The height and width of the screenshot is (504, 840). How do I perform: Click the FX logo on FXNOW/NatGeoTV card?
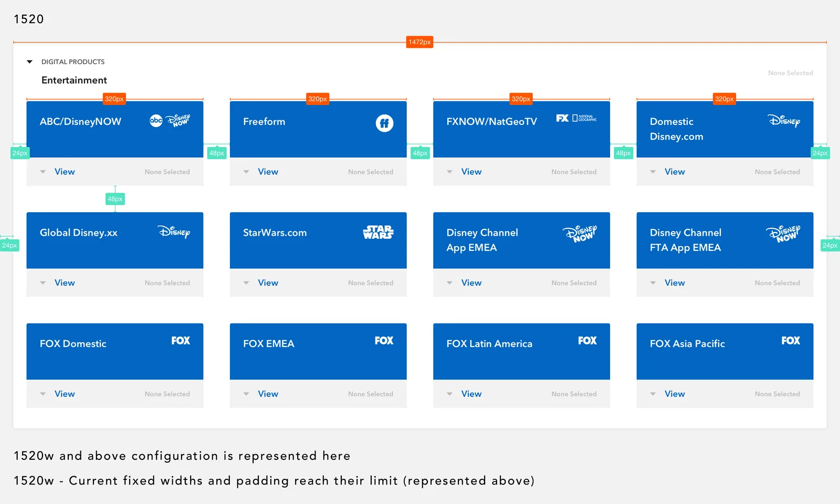tap(562, 118)
